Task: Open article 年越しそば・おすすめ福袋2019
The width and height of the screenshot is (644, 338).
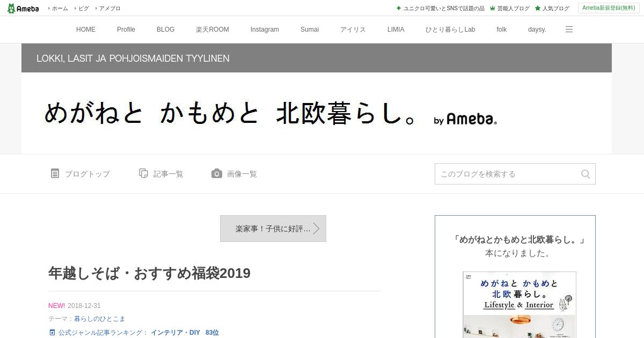Action: coord(149,273)
